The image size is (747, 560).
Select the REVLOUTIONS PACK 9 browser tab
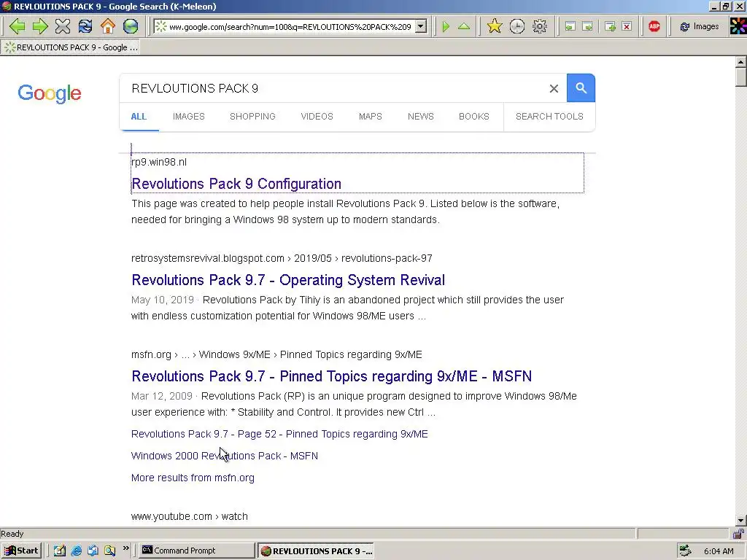pyautogui.click(x=71, y=47)
